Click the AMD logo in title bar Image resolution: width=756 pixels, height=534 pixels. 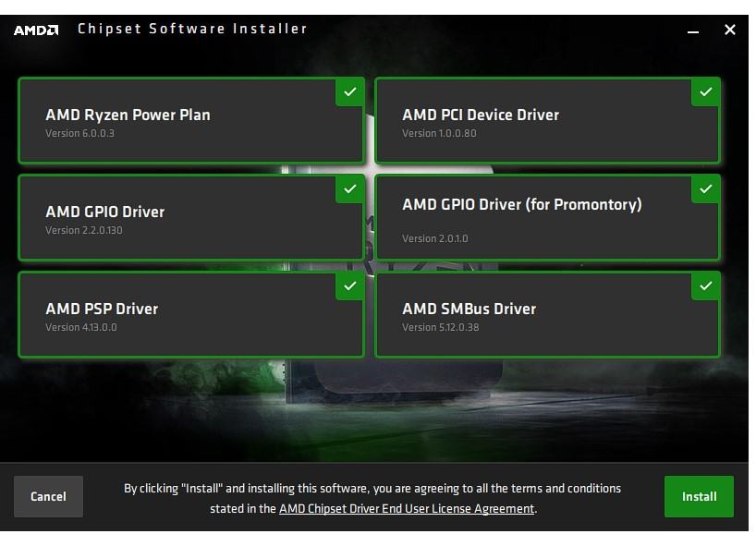point(36,30)
